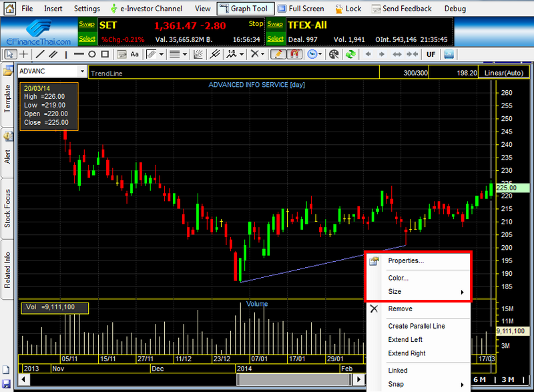Open the Settings menu
The height and width of the screenshot is (392, 534).
click(87, 9)
